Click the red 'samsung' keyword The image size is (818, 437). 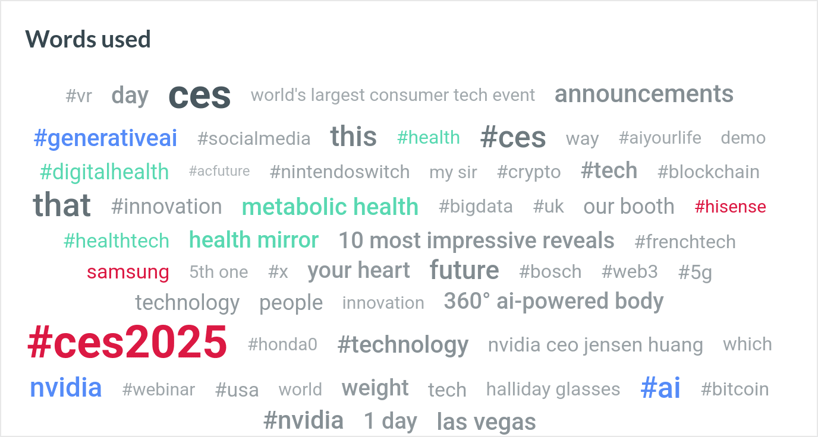[x=128, y=272]
